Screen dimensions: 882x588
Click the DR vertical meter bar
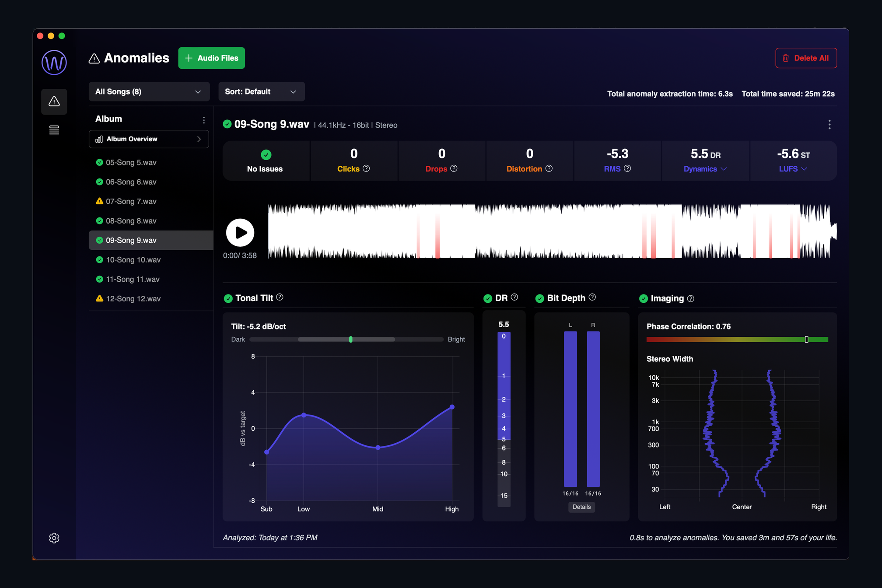click(504, 419)
